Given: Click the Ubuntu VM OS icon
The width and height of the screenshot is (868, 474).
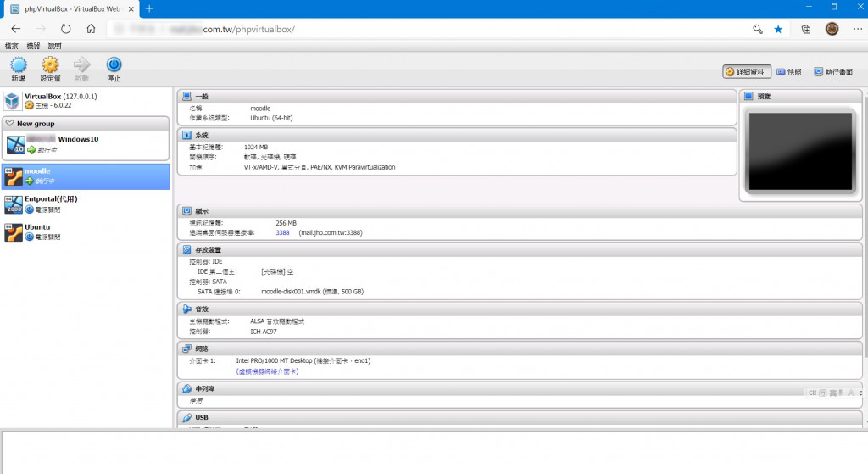Looking at the screenshot, I should pyautogui.click(x=14, y=232).
